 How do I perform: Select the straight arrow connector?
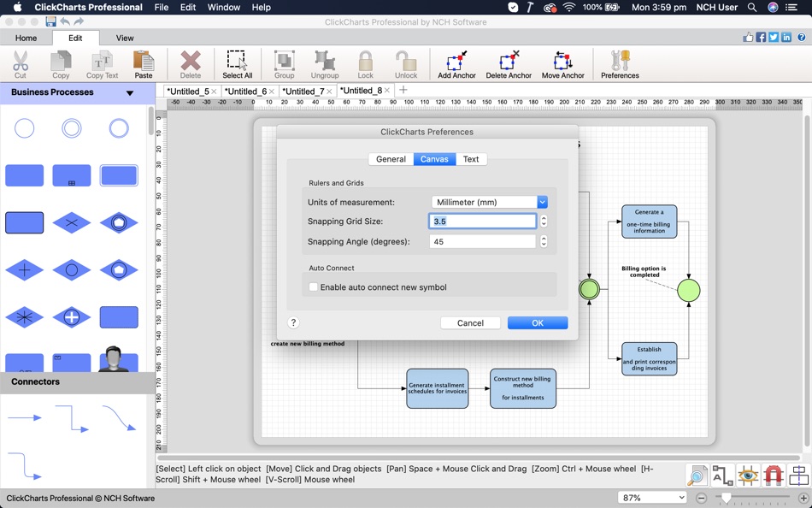[x=24, y=417]
